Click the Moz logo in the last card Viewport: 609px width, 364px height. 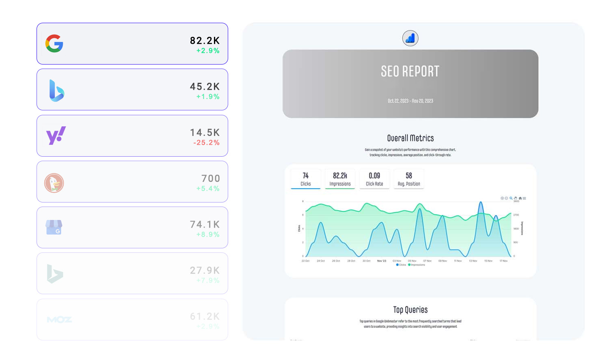59,320
